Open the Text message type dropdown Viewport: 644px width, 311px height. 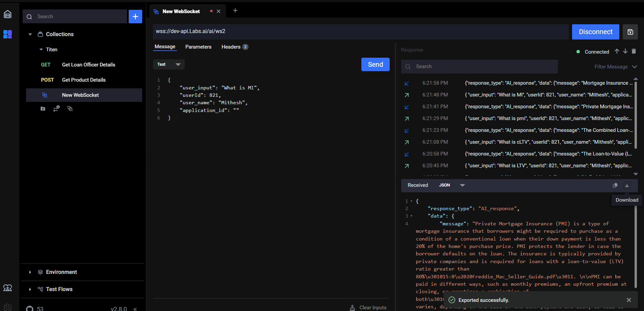[169, 64]
